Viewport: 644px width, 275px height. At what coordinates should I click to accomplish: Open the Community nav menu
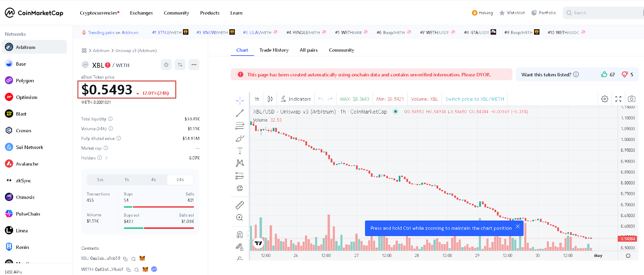coord(176,13)
